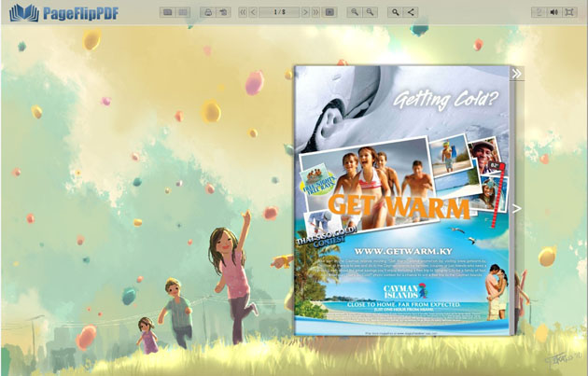
Task: Click double-arrow at book top corner
Action: 517,74
